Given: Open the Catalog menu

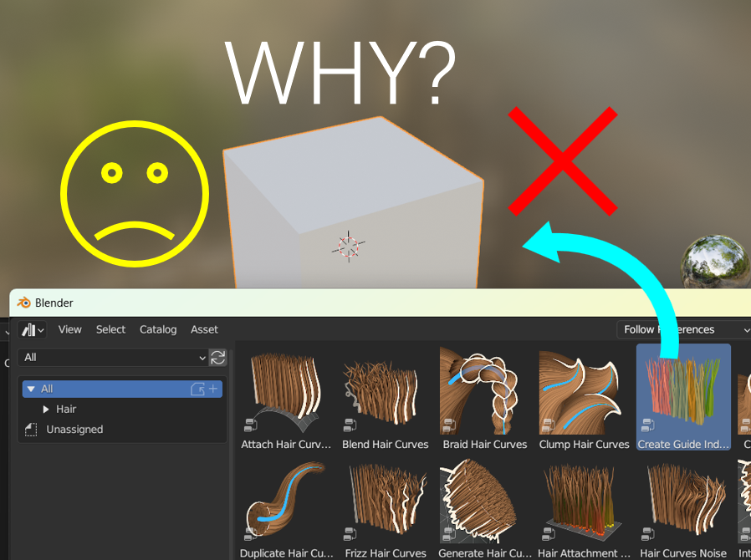Looking at the screenshot, I should [x=158, y=330].
